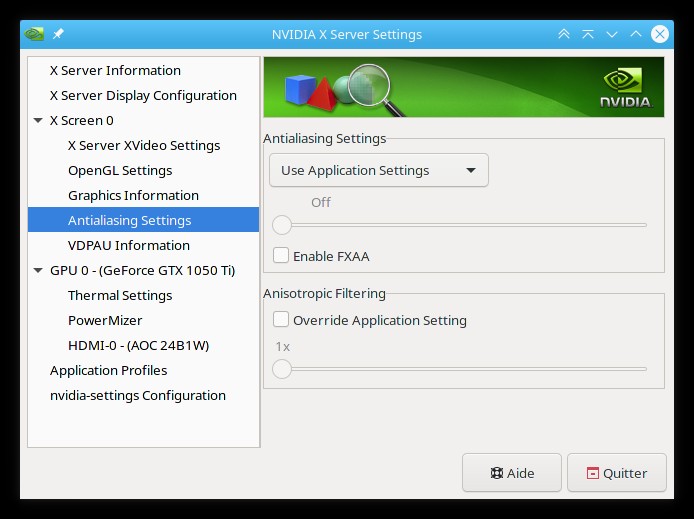This screenshot has width=694, height=519.
Task: Open X Server Display Configuration
Action: (143, 96)
